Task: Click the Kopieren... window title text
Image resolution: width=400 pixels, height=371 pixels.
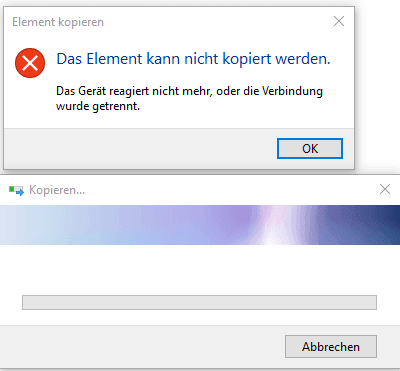Action: (x=57, y=190)
